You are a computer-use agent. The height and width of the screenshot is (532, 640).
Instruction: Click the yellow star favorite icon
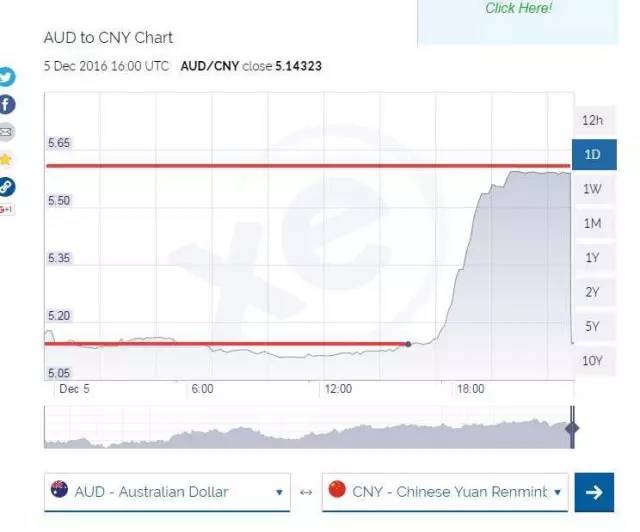click(x=6, y=159)
